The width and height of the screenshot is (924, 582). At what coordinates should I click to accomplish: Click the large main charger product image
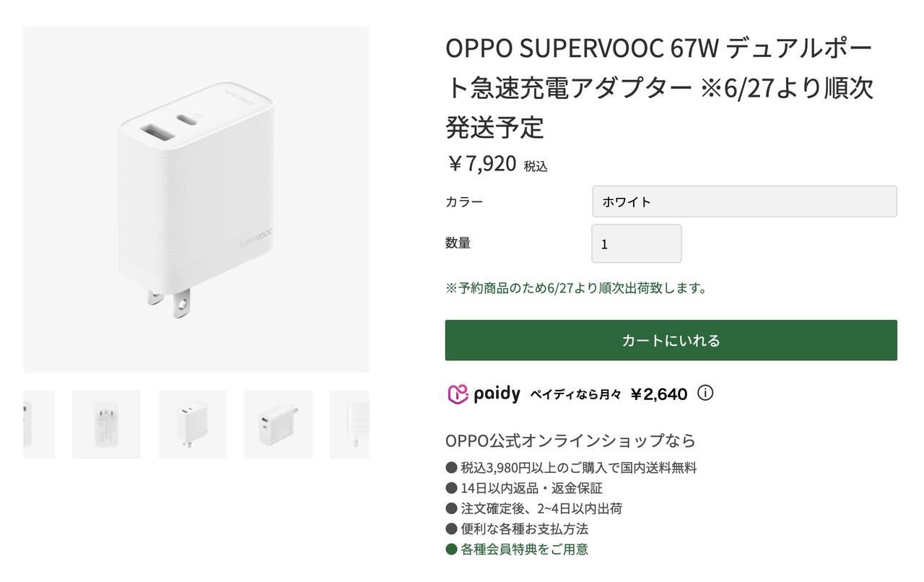point(196,200)
